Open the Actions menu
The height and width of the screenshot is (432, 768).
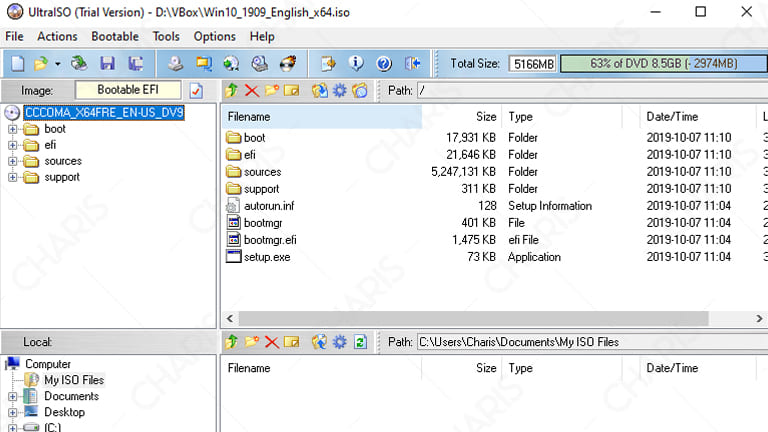[x=57, y=37]
